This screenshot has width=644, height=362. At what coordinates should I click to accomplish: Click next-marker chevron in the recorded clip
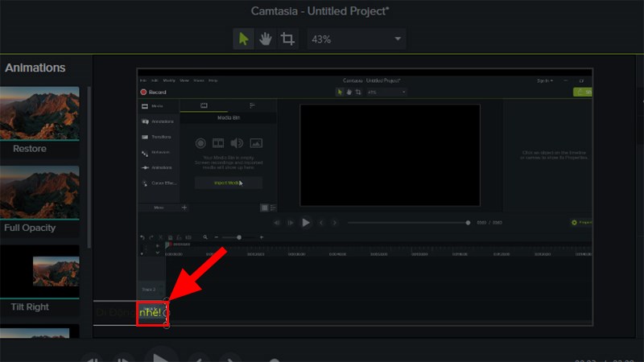click(334, 223)
